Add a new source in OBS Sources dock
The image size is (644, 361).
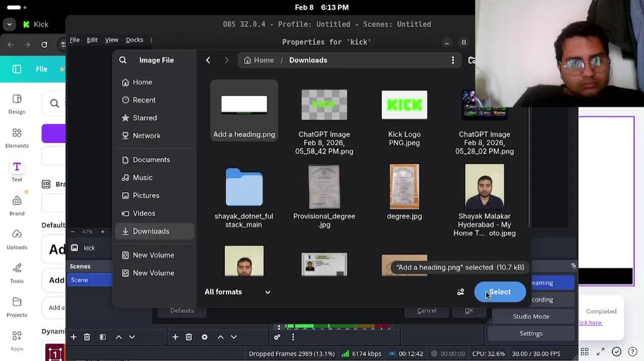(x=175, y=337)
